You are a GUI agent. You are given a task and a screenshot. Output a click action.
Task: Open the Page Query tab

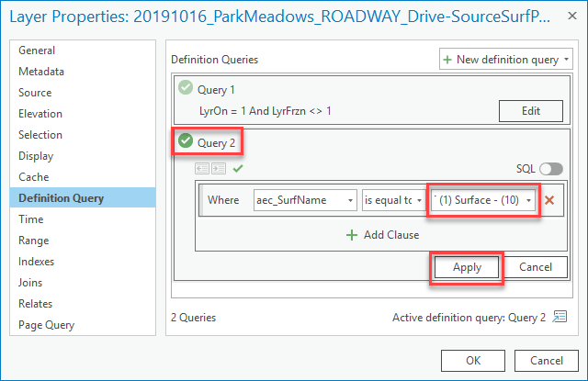coord(47,325)
